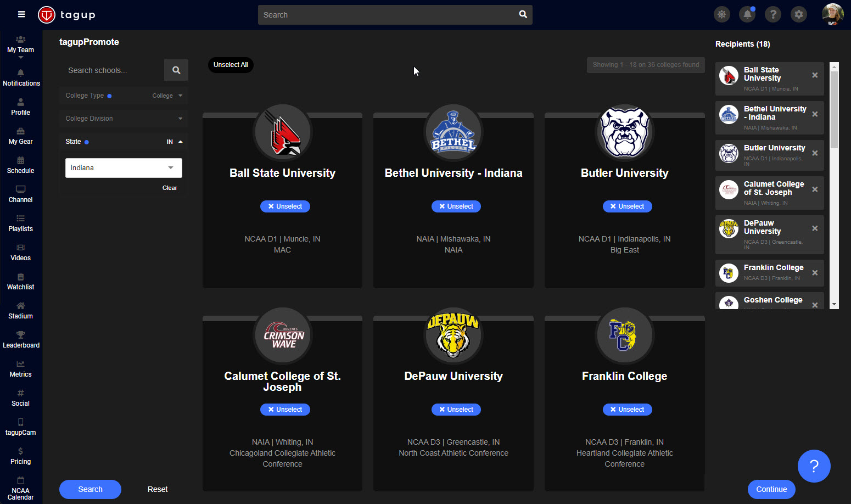851x504 pixels.
Task: Click the Continue button
Action: click(x=771, y=489)
